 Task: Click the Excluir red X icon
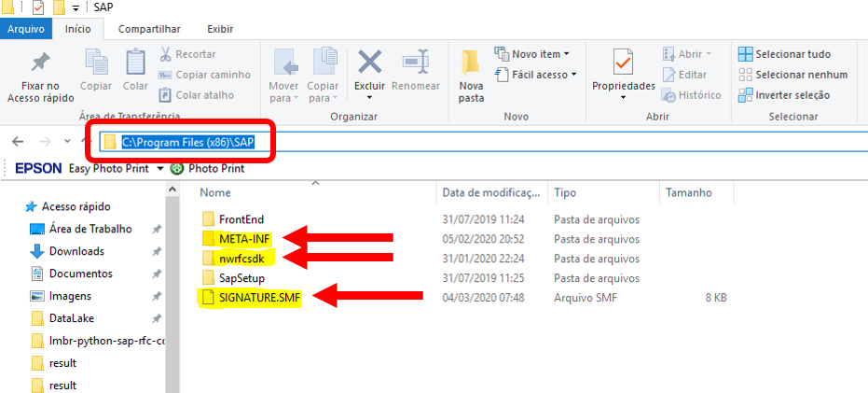click(x=370, y=63)
